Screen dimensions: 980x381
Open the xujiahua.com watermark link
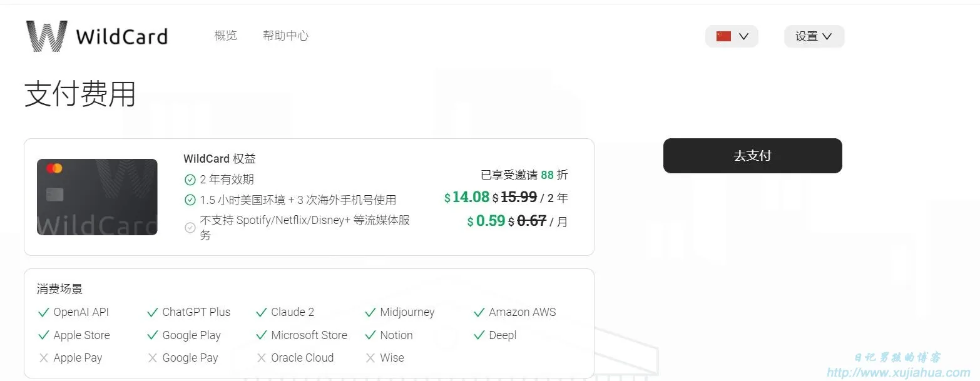click(898, 373)
